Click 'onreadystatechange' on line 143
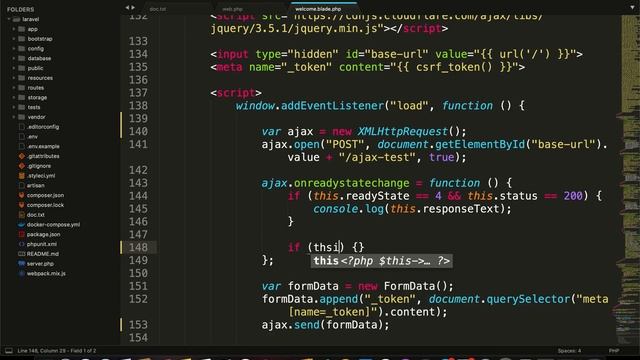 (351, 183)
